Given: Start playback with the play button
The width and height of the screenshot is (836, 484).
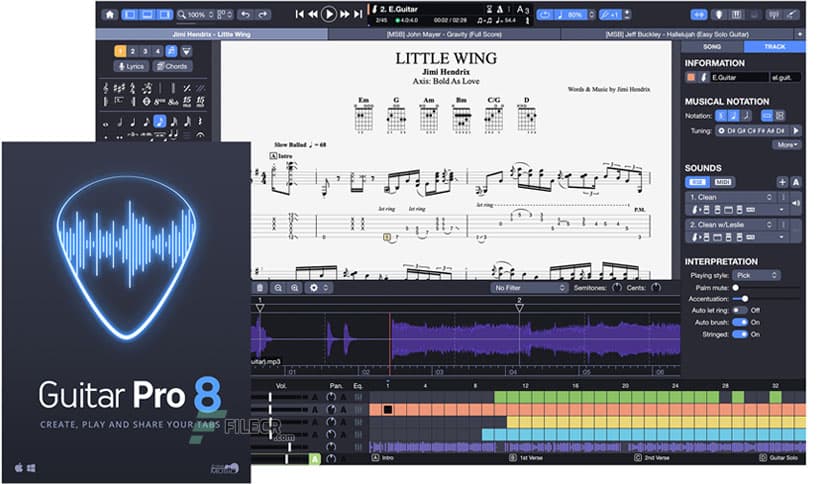Looking at the screenshot, I should tap(329, 14).
